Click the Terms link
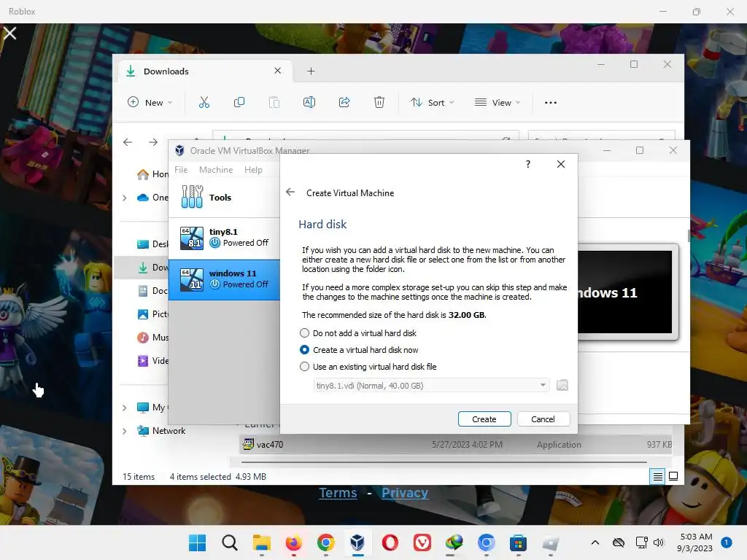 coord(338,493)
